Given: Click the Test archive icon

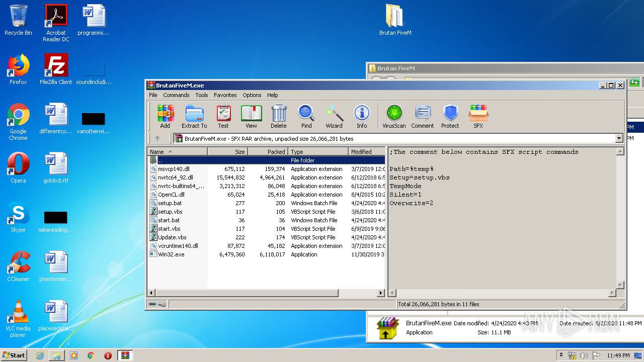Looking at the screenshot, I should tap(223, 117).
